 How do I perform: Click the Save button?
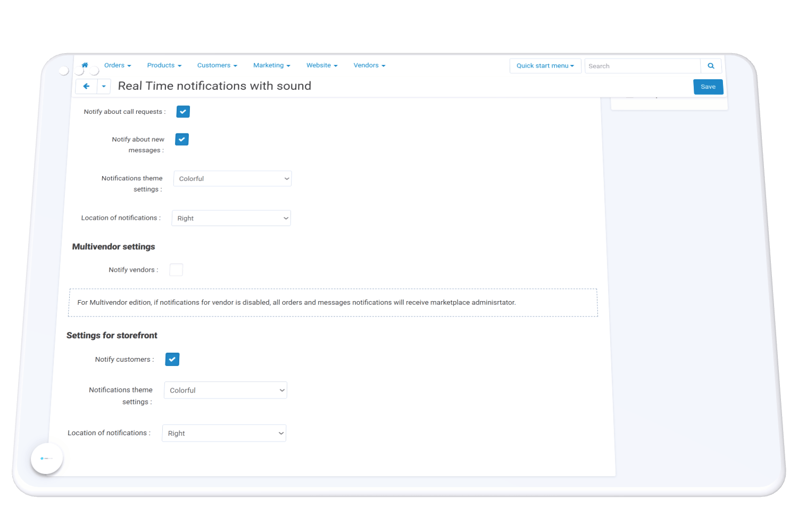pyautogui.click(x=708, y=87)
